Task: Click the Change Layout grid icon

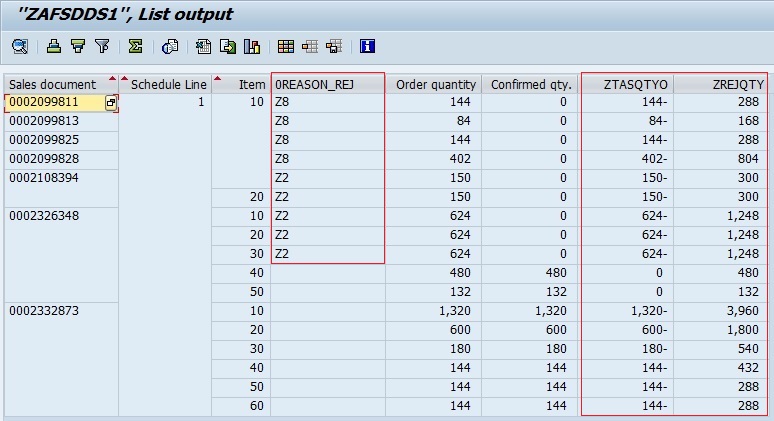Action: 285,46
